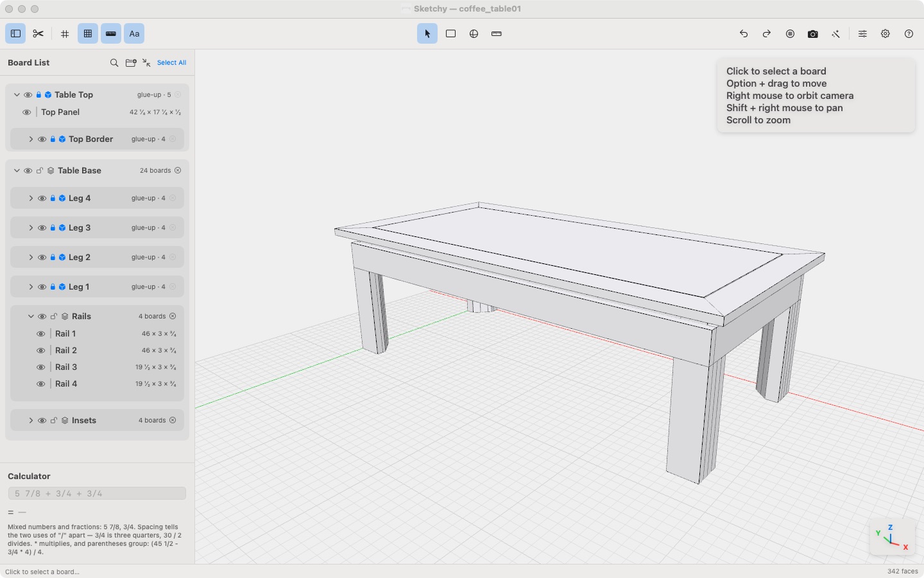This screenshot has width=924, height=578.
Task: Expand the Leg 3 group
Action: coord(31,227)
